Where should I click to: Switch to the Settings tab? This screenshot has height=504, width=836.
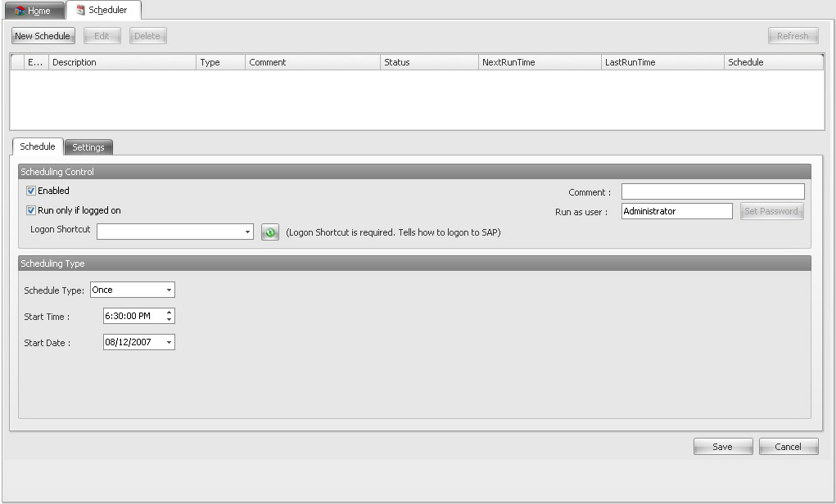click(x=88, y=147)
